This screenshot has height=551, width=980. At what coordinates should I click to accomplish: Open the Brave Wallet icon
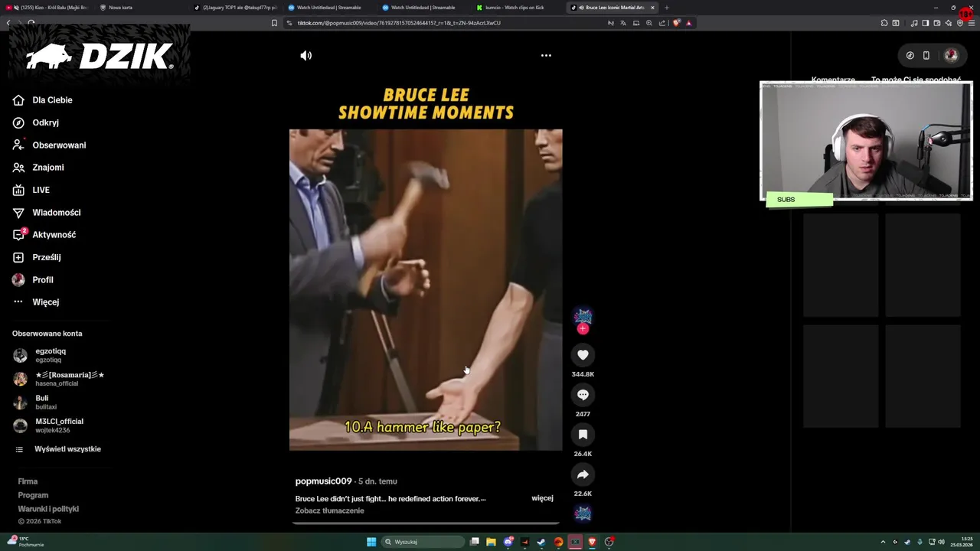(937, 23)
